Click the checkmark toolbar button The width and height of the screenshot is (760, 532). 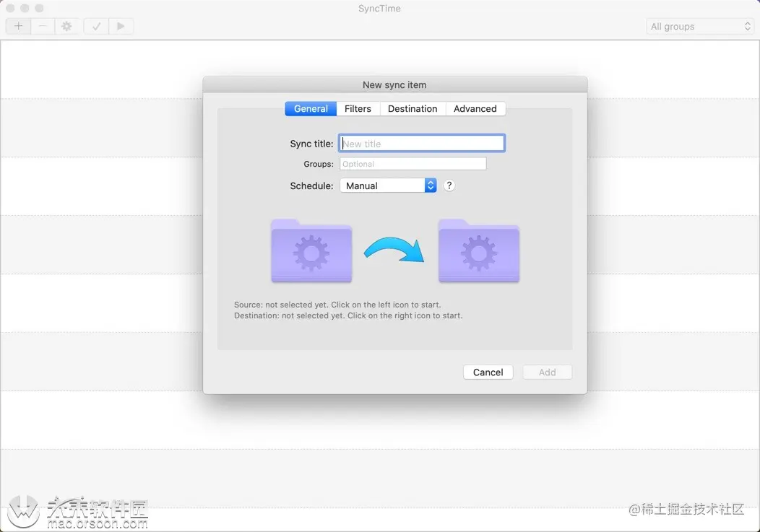pyautogui.click(x=96, y=26)
